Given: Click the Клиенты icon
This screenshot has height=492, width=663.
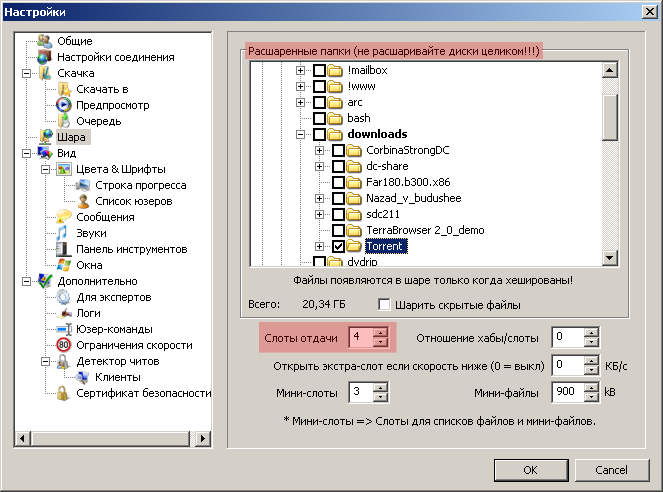Looking at the screenshot, I should pyautogui.click(x=82, y=377).
